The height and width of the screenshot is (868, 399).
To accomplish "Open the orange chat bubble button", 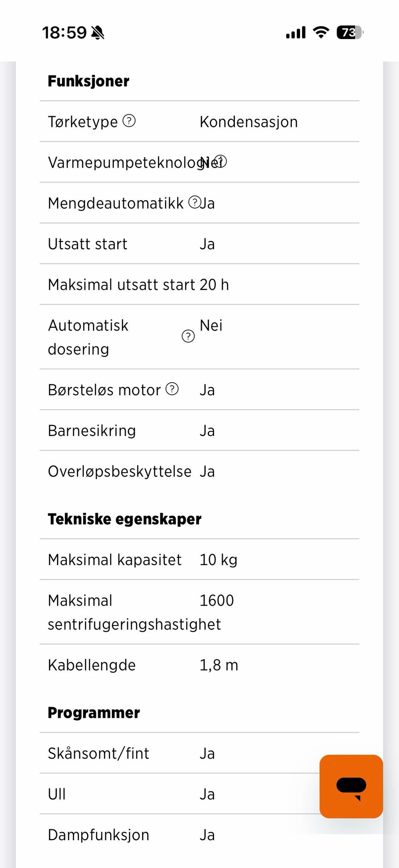I will [x=351, y=786].
